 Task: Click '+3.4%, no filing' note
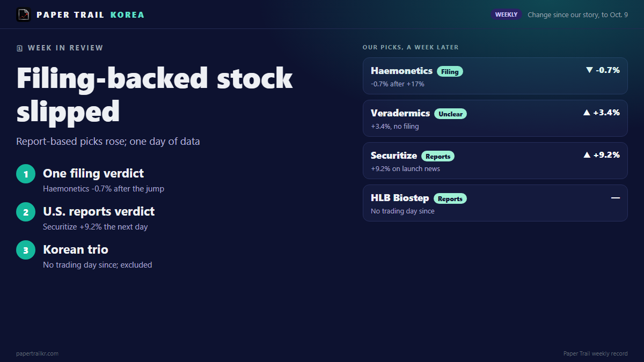[x=395, y=127]
